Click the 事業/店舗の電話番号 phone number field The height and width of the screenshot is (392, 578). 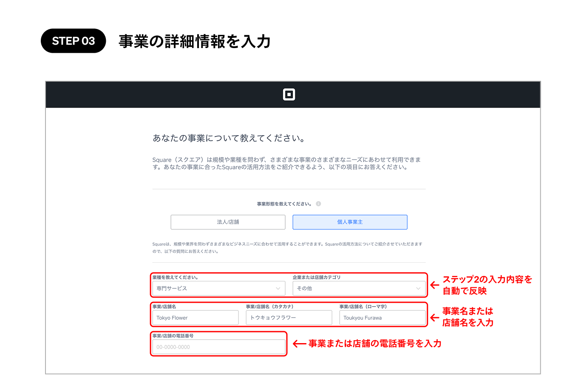pyautogui.click(x=218, y=347)
